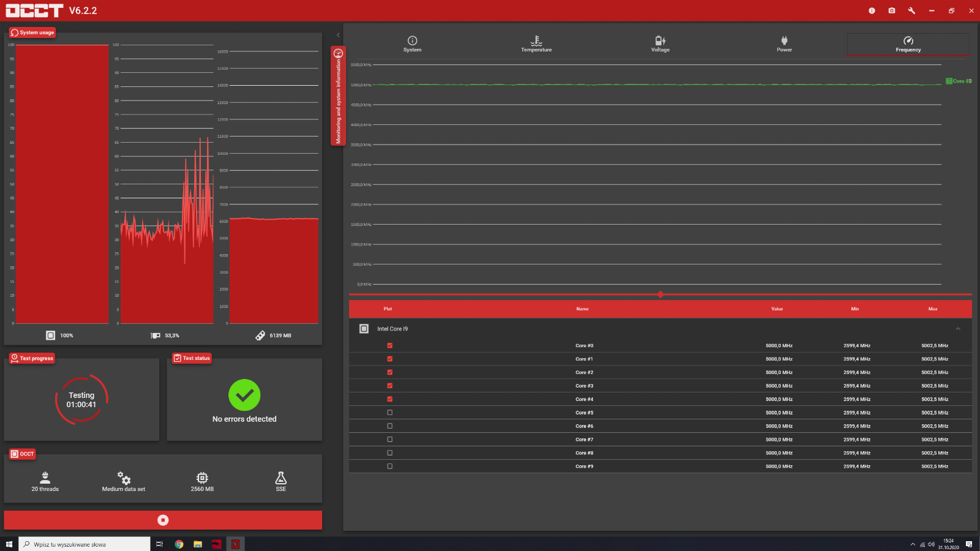This screenshot has height=551, width=980.
Task: Click the Medium data set gears icon
Action: [x=124, y=478]
